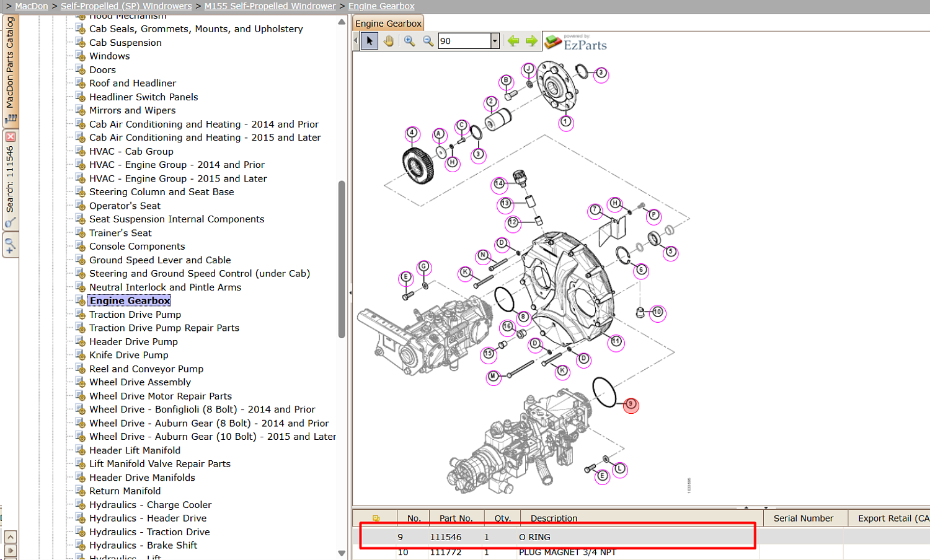930x560 pixels.
Task: Select Header Drive Pump in tree
Action: pos(133,342)
